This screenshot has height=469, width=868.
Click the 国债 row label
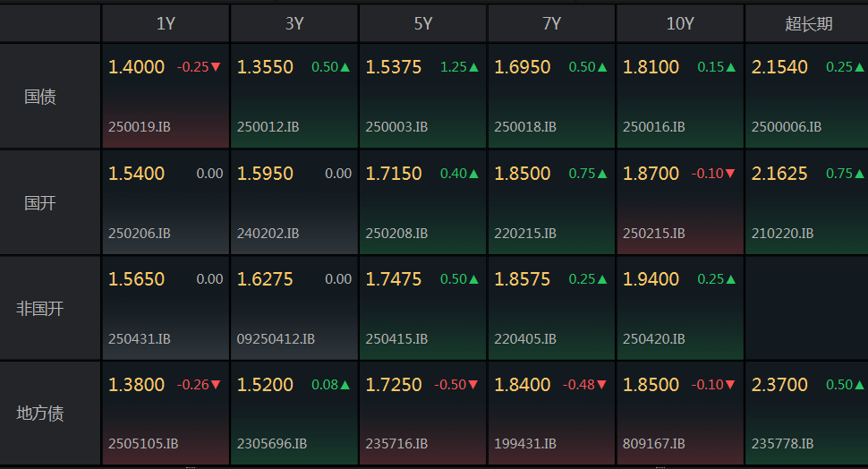coord(40,97)
